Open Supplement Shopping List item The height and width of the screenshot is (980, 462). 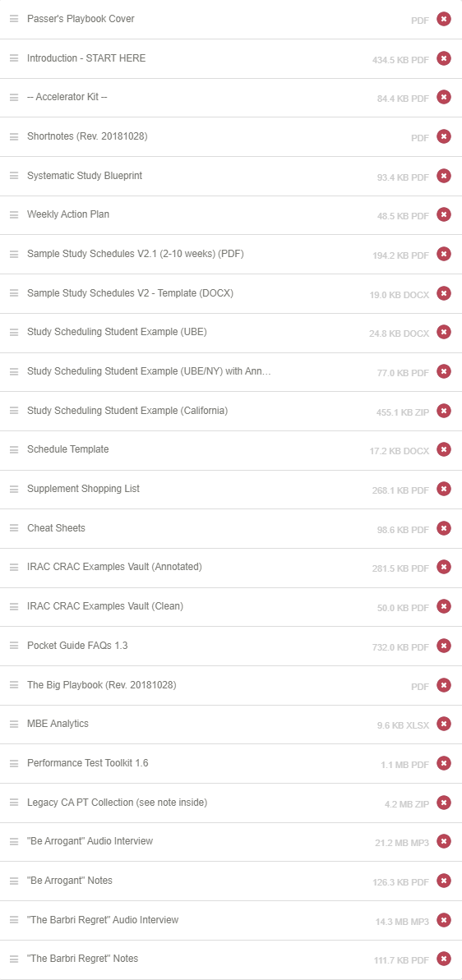83,489
